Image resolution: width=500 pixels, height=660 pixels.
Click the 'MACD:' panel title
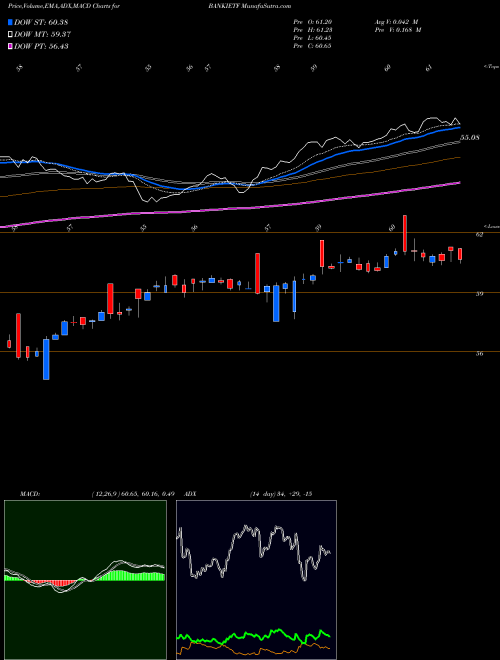point(29,494)
